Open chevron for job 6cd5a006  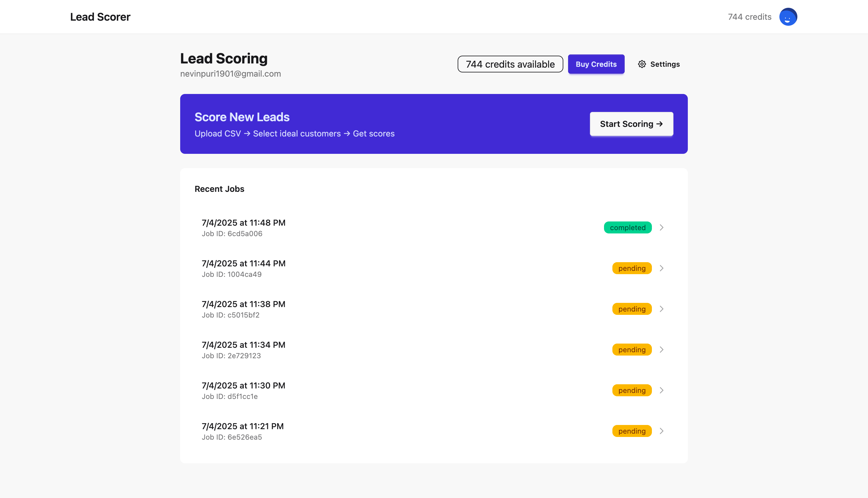(x=661, y=227)
